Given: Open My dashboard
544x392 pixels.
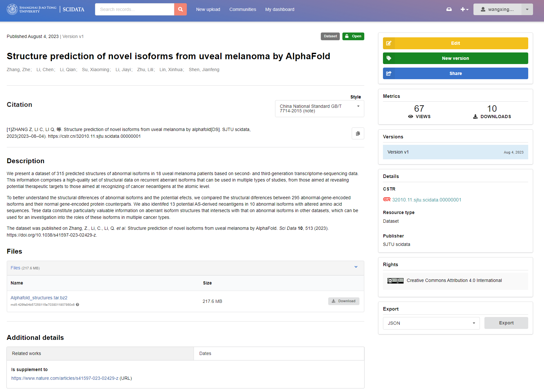Looking at the screenshot, I should pos(280,9).
